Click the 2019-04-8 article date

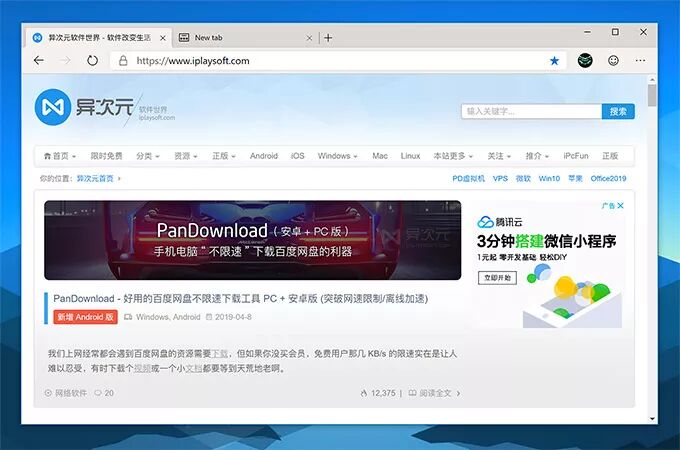[x=233, y=317]
